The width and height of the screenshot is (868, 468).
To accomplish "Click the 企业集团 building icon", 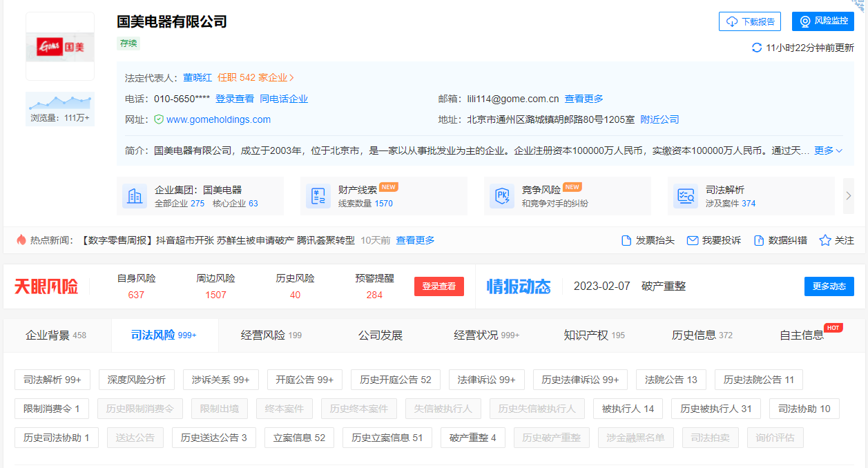I will click(x=135, y=196).
